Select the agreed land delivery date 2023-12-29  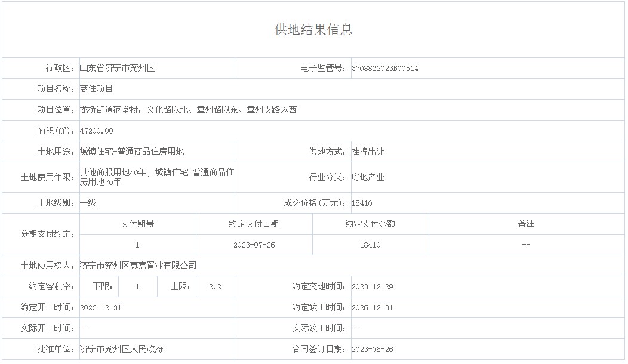click(x=373, y=287)
